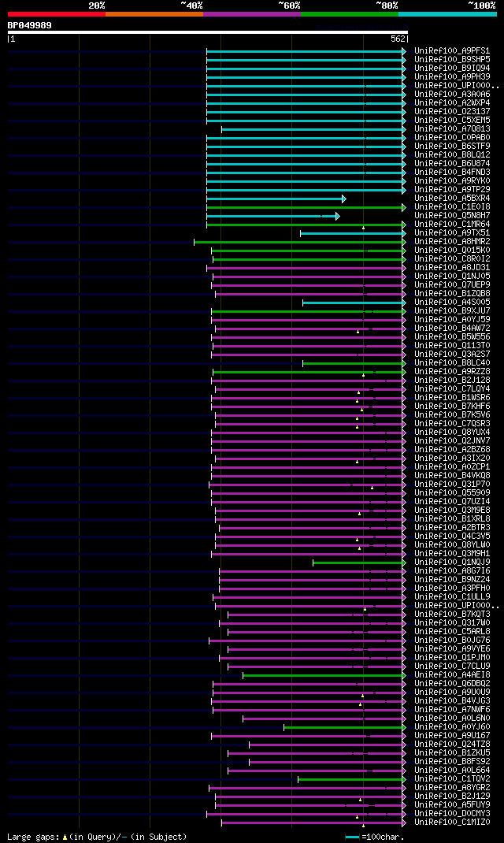Click the purple ~60% identity legend segment
504x843 pixels.
pyautogui.click(x=252, y=13)
